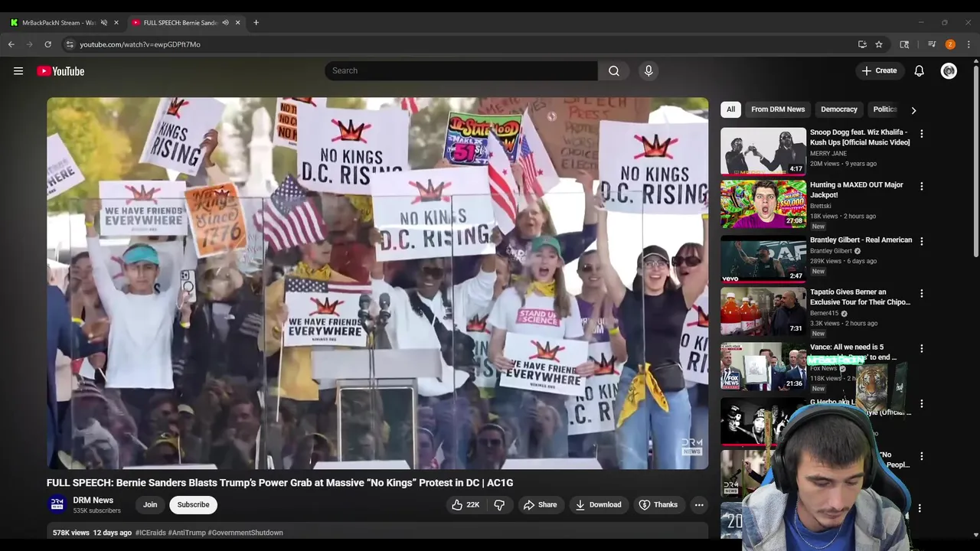Open the Create dropdown button
The image size is (980, 551).
click(x=879, y=71)
